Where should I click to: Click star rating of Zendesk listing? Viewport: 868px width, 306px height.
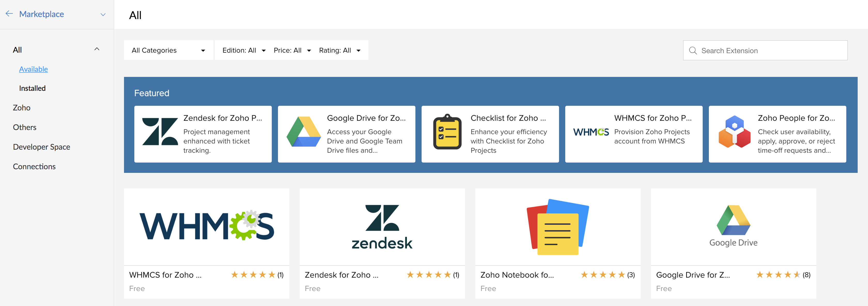tap(429, 275)
